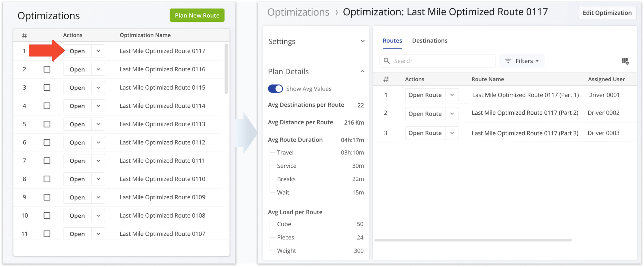Check the box for Last Mile Optimized Route 0116
The width and height of the screenshot is (644, 267).
[47, 69]
